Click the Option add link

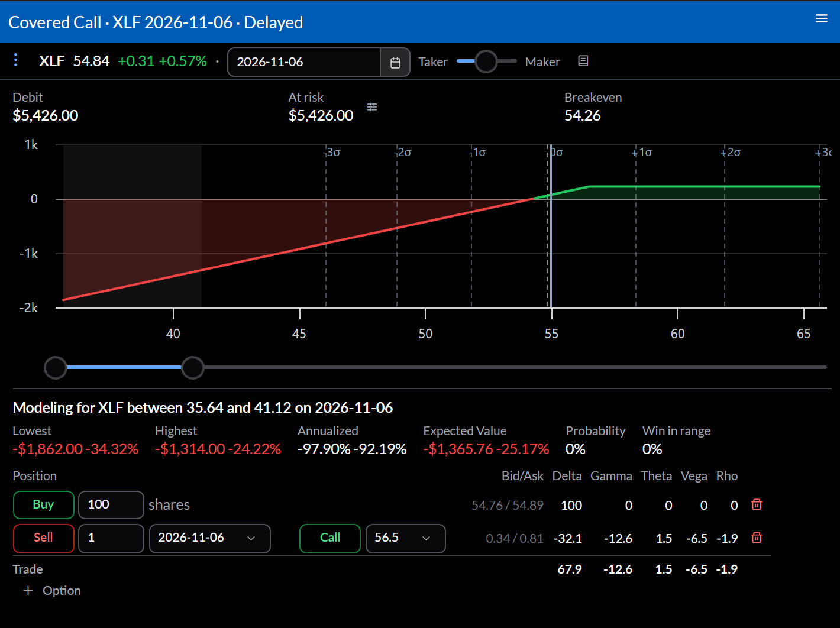click(x=62, y=591)
